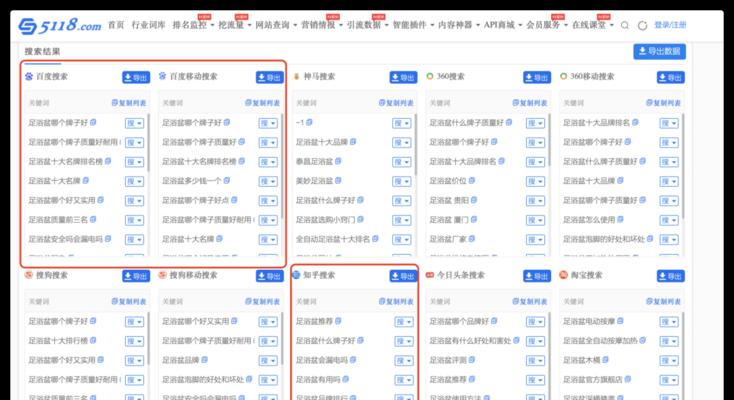Click the 搜狗移动搜索 engine icon
The image size is (734, 400).
162,275
